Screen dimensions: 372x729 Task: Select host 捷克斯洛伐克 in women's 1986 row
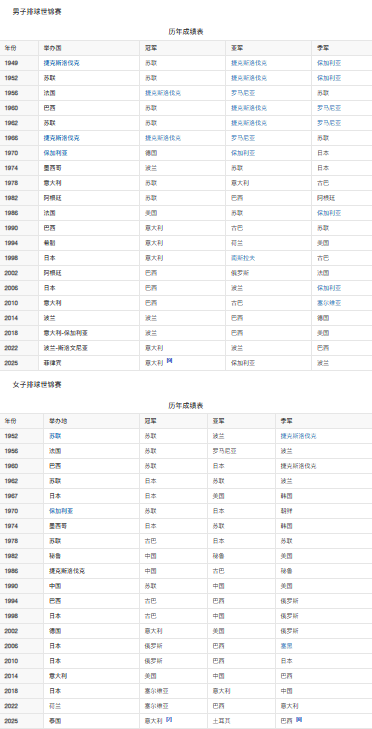point(67,571)
